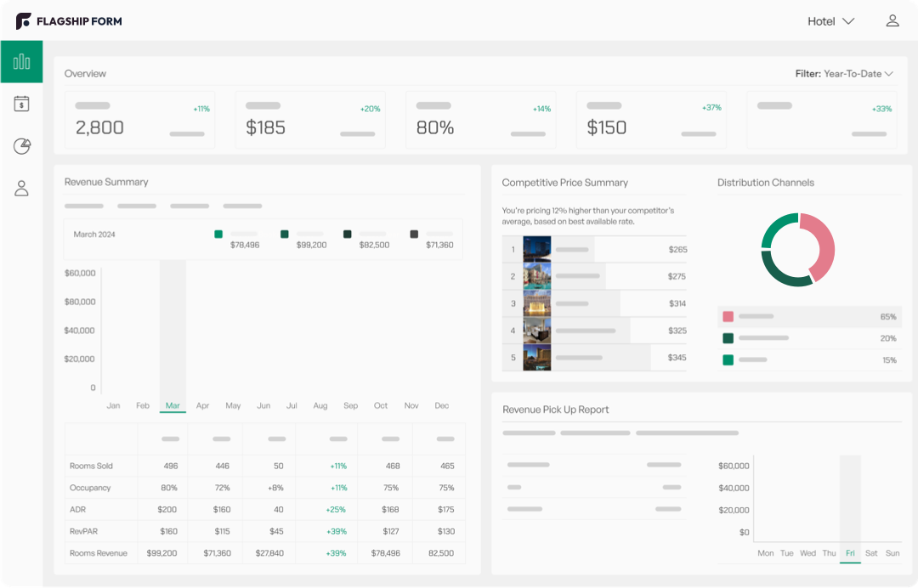Click the Flagship Form logo
The height and width of the screenshot is (588, 918).
(x=69, y=21)
